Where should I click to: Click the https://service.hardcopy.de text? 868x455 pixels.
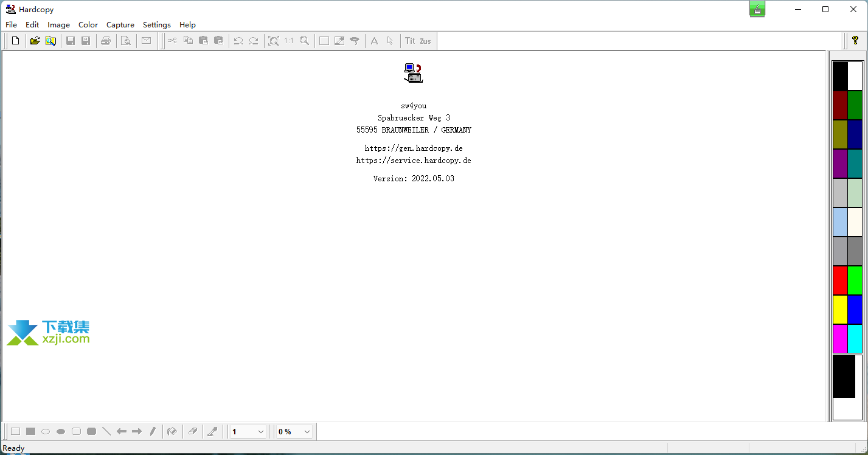[414, 161]
